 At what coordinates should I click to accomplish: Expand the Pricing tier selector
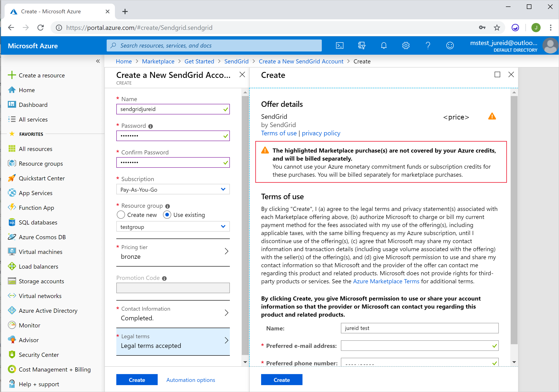click(x=173, y=252)
